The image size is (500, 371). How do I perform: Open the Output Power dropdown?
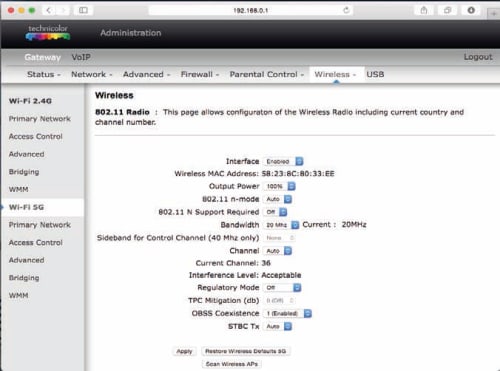point(279,186)
